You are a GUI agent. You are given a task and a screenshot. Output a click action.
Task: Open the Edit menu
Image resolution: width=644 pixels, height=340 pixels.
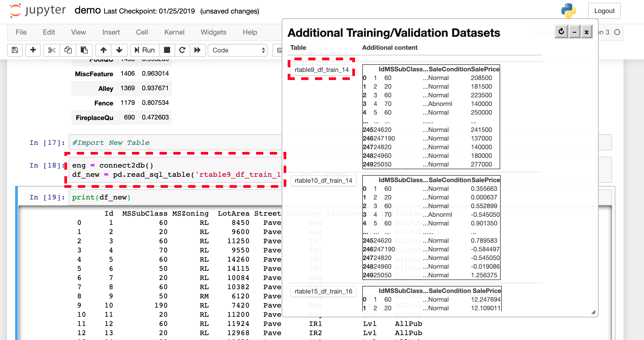[49, 32]
